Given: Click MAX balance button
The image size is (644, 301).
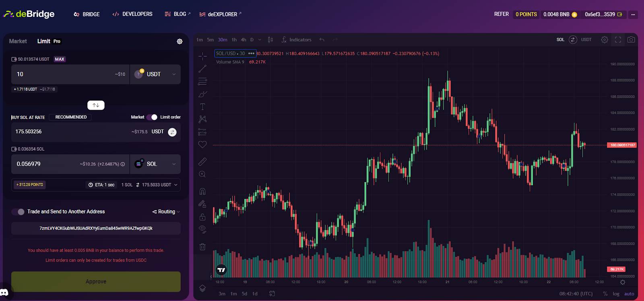Looking at the screenshot, I should coord(60,59).
